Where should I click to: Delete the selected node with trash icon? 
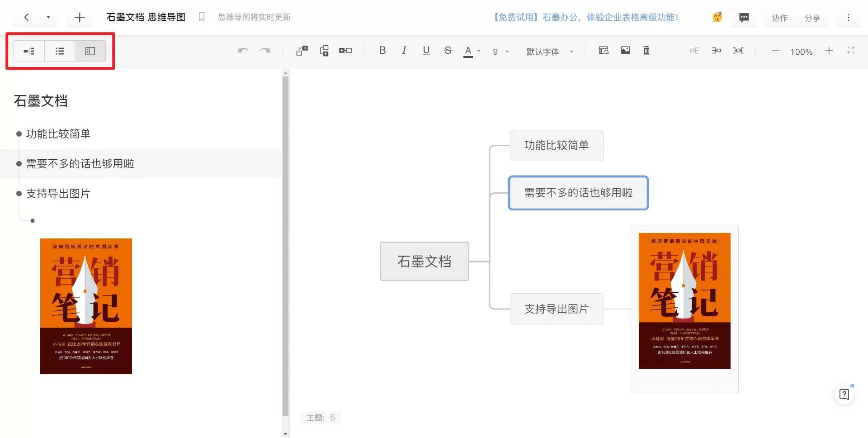tap(646, 51)
